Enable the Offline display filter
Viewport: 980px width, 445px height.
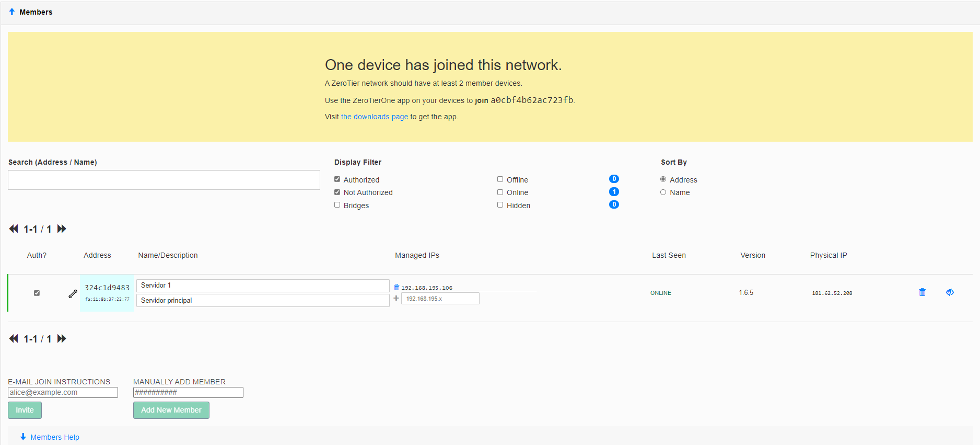[500, 179]
